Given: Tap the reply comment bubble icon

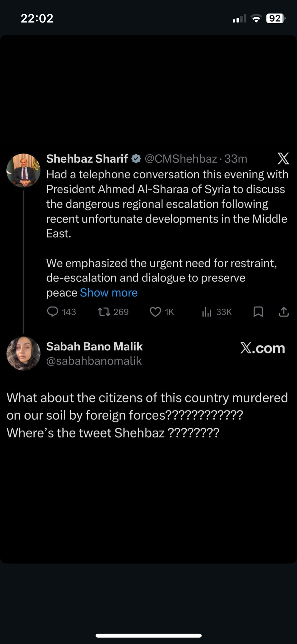Looking at the screenshot, I should coord(52,312).
